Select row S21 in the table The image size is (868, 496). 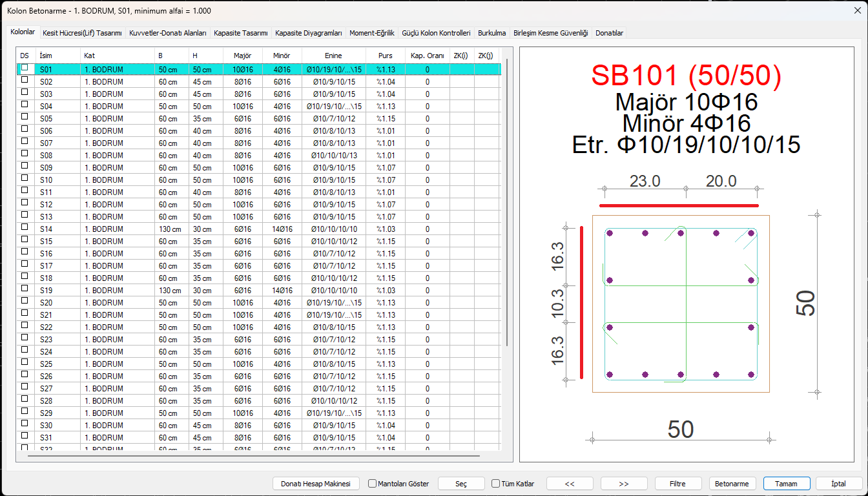coord(258,315)
